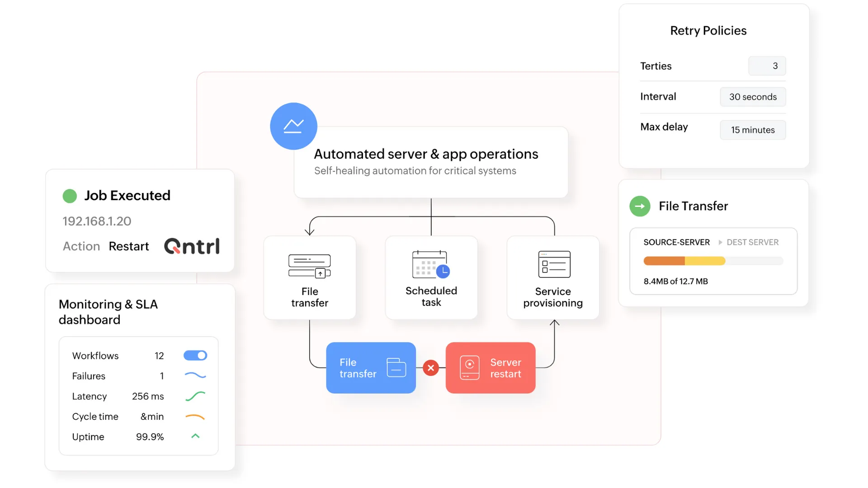This screenshot has height=488, width=868.
Task: Open the Max delay 15 minutes field
Action: (753, 130)
